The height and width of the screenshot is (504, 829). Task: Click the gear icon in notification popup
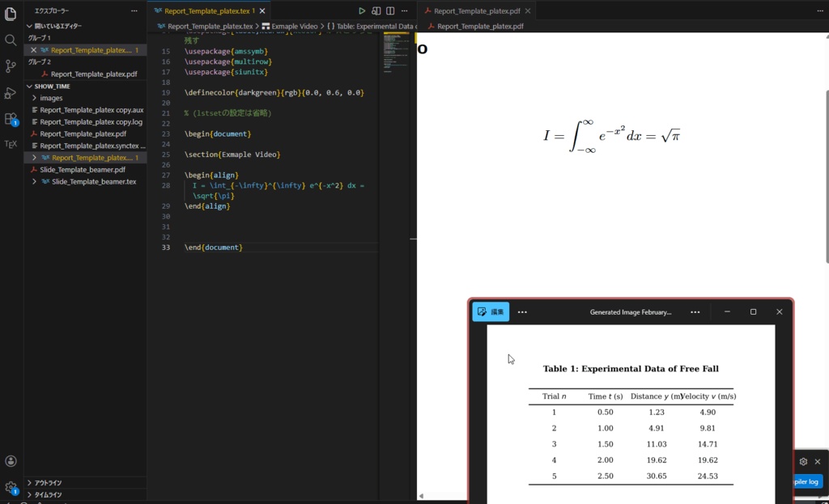tap(804, 461)
